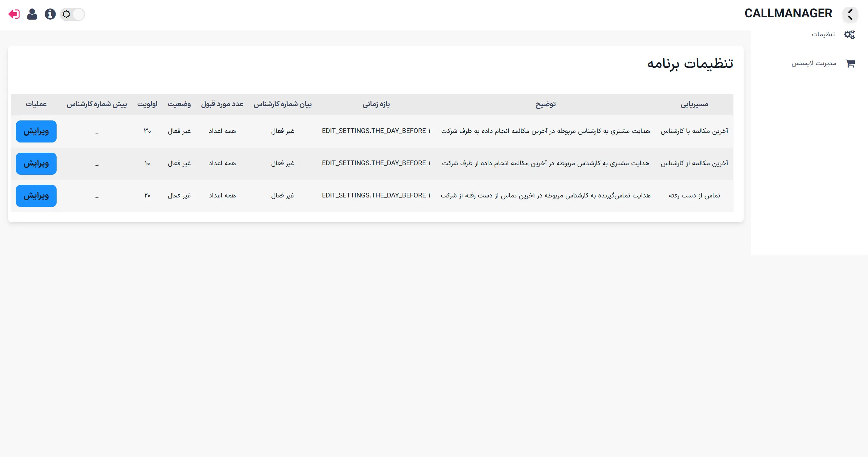Click the مسیریابی column header
The width and height of the screenshot is (868, 457).
coord(694,104)
